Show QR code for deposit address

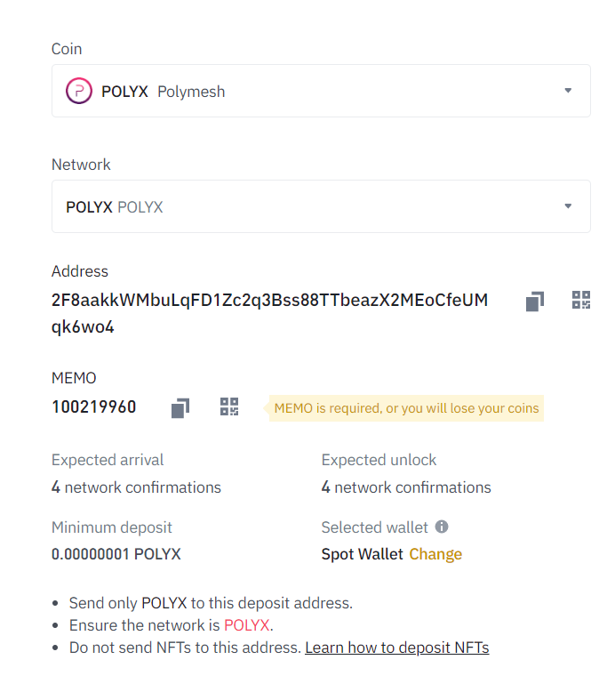tap(581, 300)
